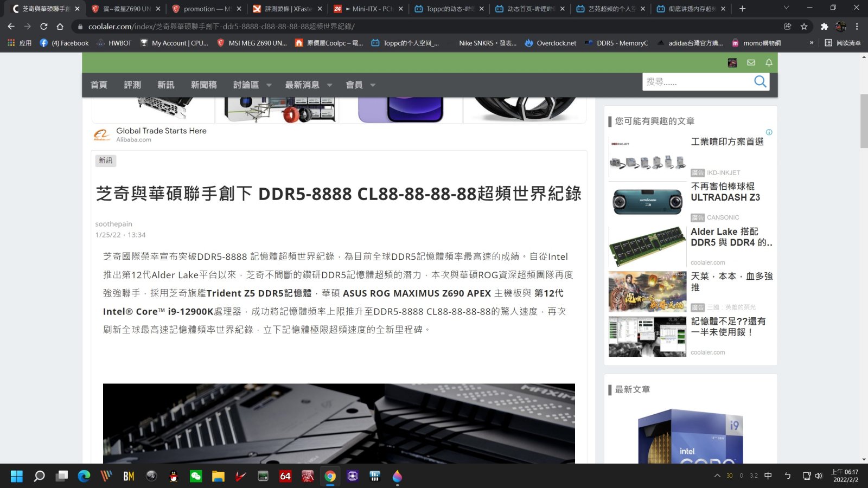This screenshot has width=868, height=488.
Task: Open the 天菜，本本，血多強推 thumbnail
Action: [x=648, y=292]
